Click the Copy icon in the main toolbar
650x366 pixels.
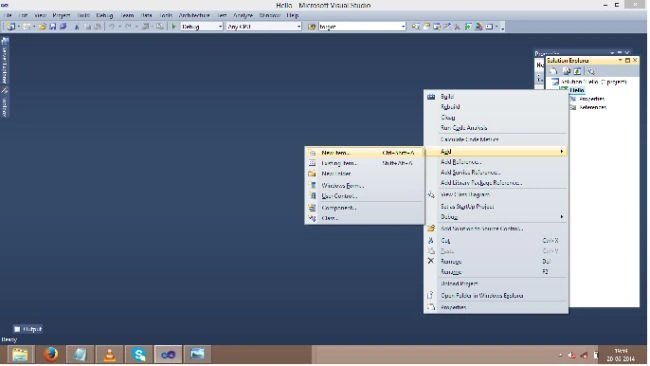click(87, 27)
